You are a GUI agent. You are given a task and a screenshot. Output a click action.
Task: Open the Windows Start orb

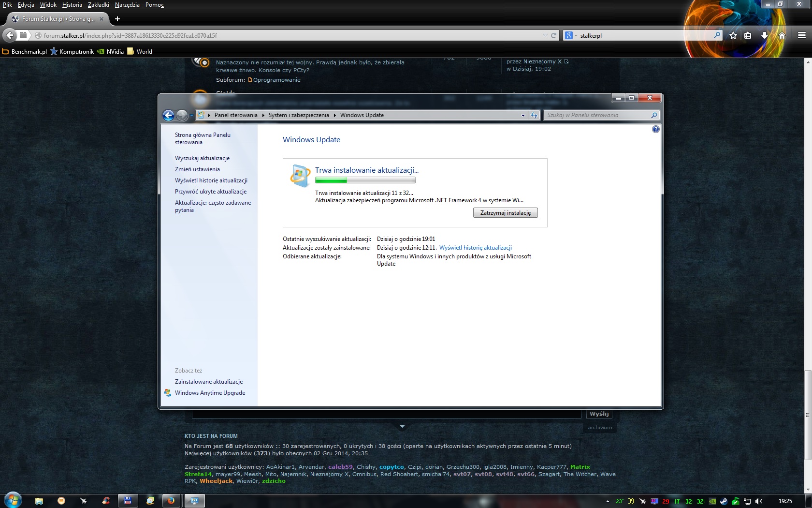tap(13, 501)
